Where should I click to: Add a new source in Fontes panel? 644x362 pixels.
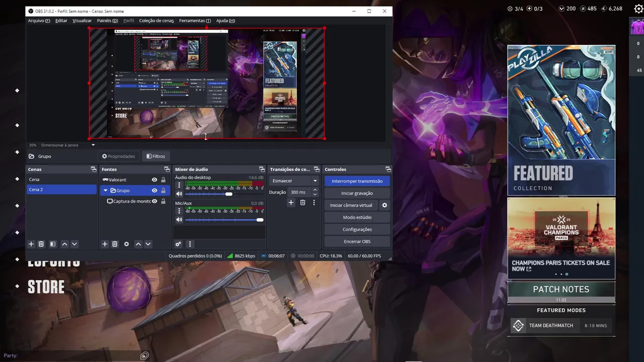pyautogui.click(x=105, y=244)
